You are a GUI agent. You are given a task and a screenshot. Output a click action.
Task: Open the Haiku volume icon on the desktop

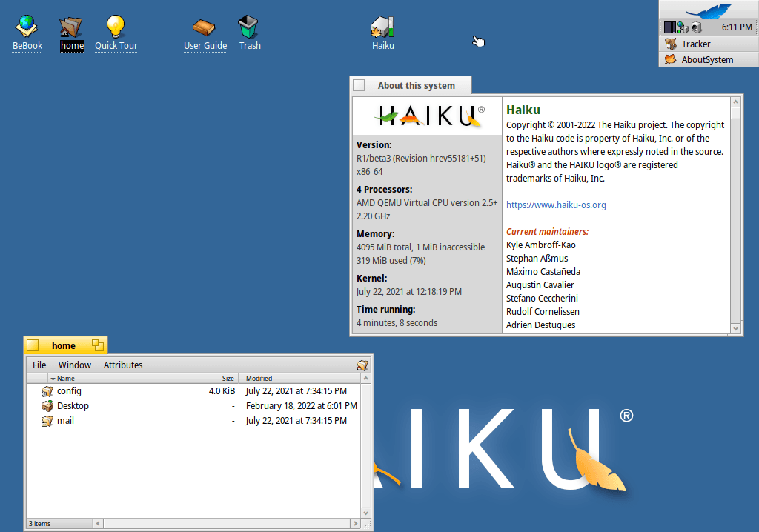coord(382,26)
